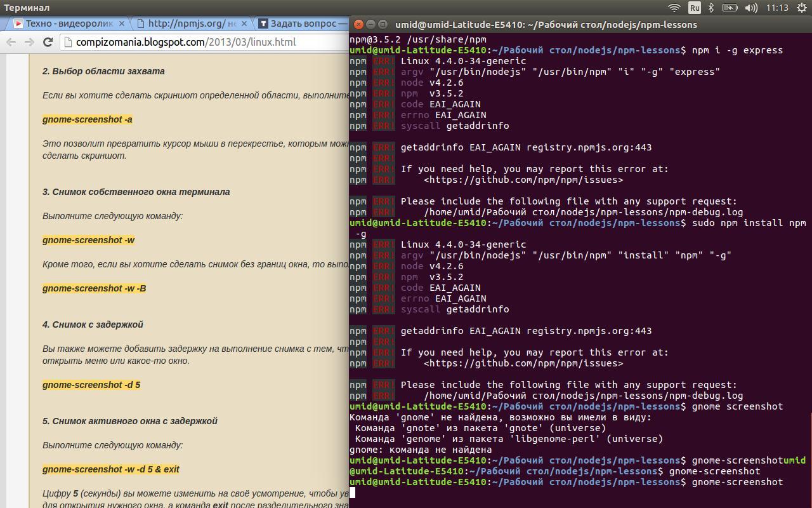Go forward in browser history
This screenshot has width=812, height=508.
(29, 42)
